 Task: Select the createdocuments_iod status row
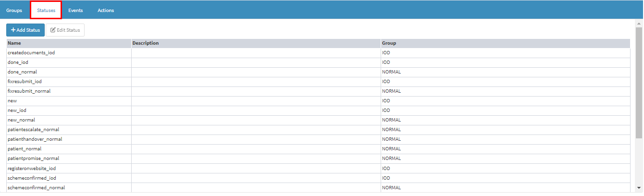click(x=31, y=53)
